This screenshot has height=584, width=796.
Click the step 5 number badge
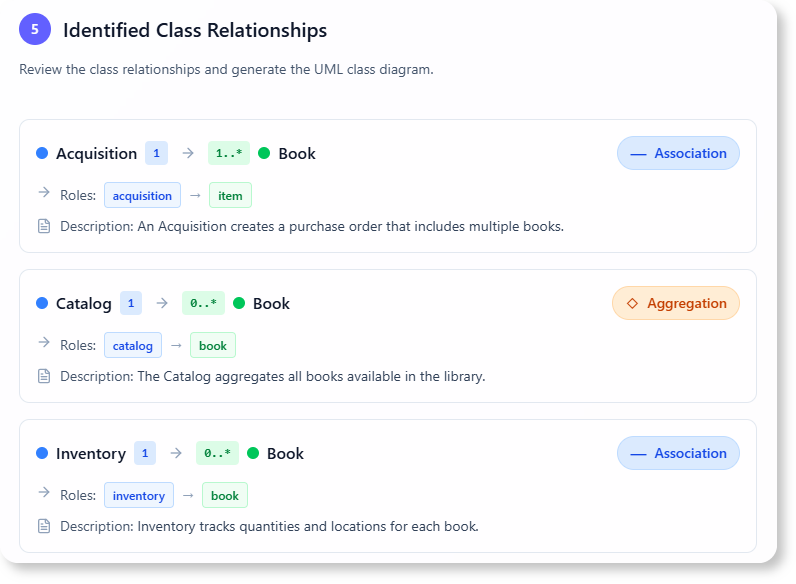[35, 30]
